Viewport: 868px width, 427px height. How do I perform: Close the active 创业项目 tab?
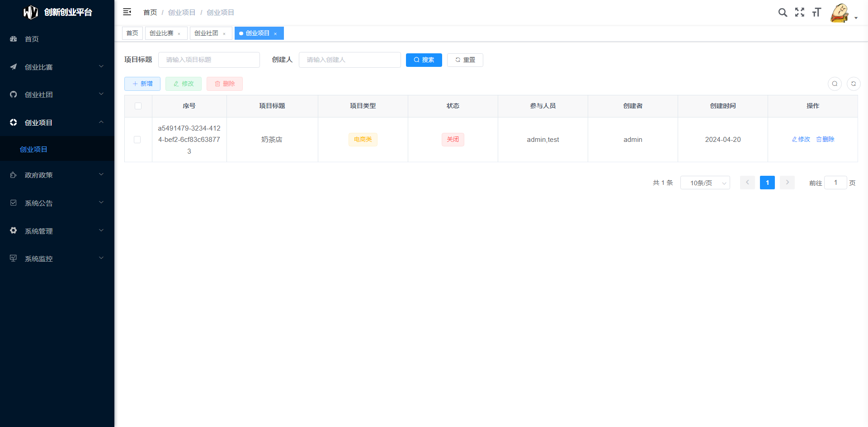(275, 34)
